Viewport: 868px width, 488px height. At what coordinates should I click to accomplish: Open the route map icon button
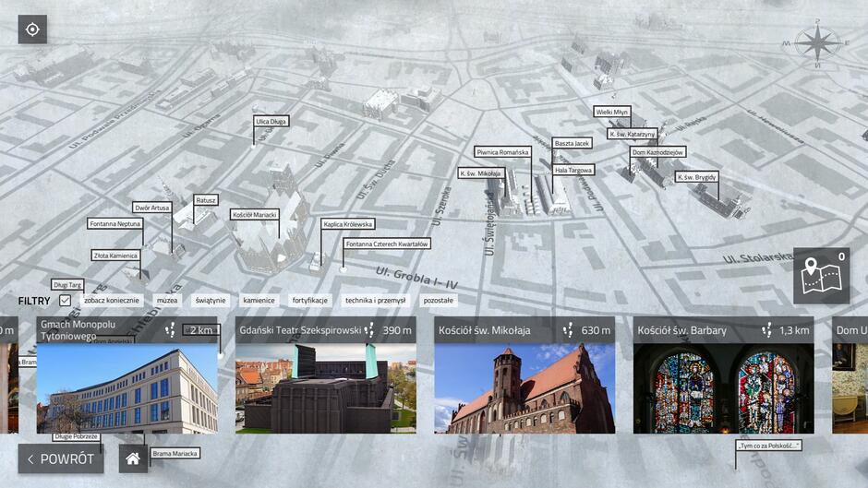coord(821,276)
